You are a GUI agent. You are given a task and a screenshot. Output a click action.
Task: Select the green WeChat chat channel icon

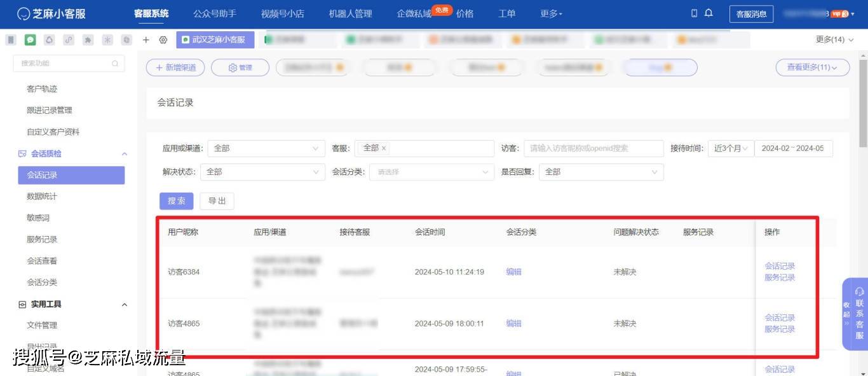[x=30, y=39]
